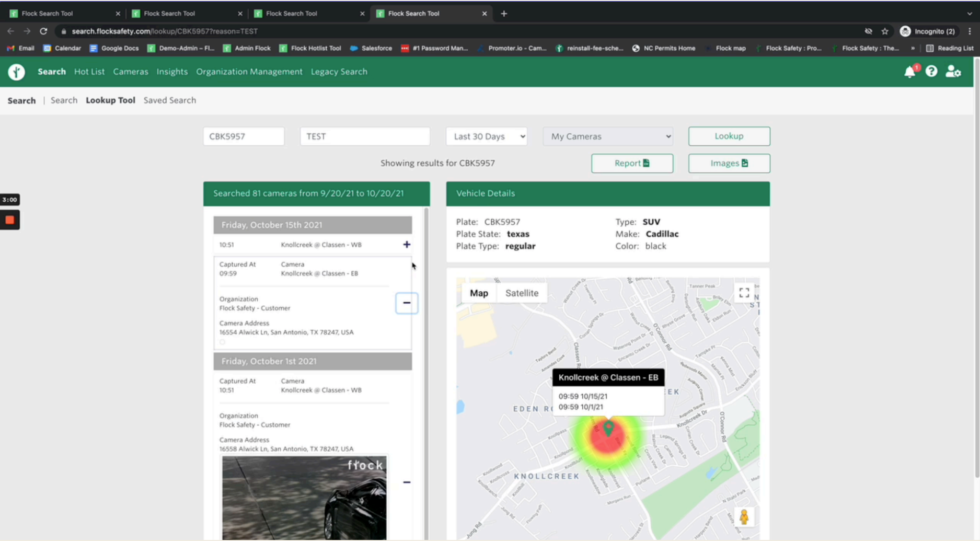Open the Salesforce bookmark
The image size is (980, 541).
(x=371, y=48)
